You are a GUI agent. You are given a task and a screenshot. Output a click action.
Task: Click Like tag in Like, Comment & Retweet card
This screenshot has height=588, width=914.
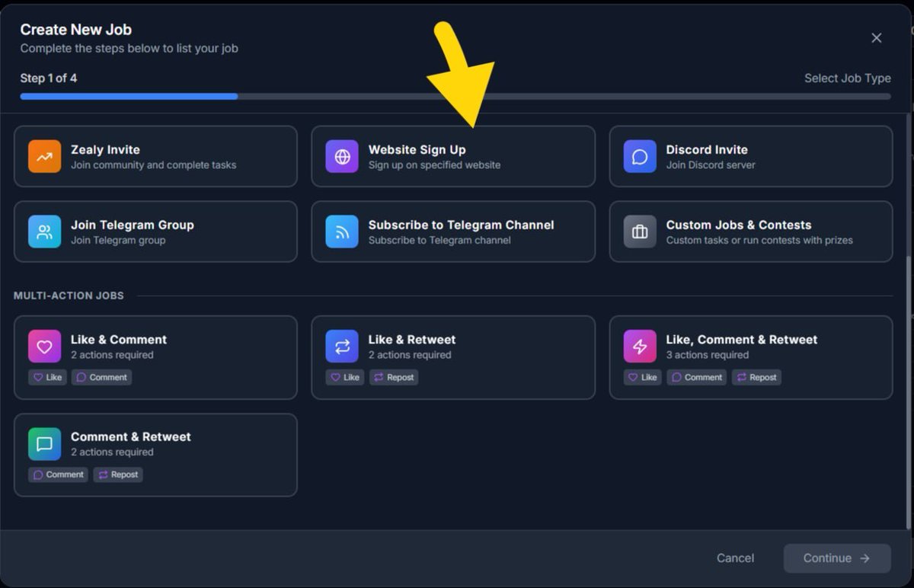point(643,377)
